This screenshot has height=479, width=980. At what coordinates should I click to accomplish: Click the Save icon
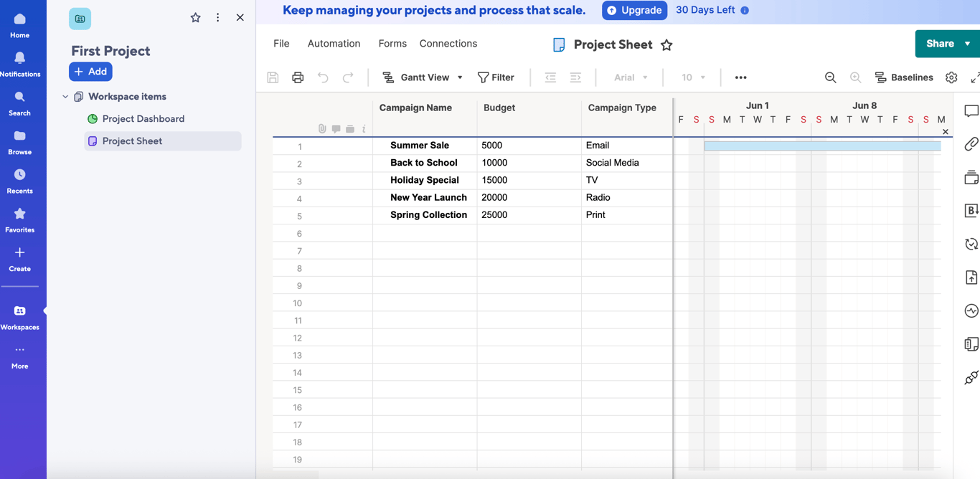tap(273, 77)
